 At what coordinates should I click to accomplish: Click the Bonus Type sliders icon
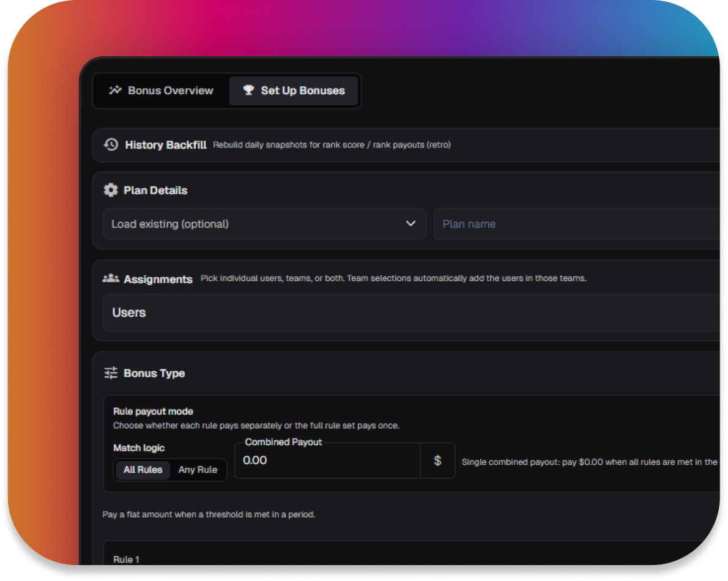coord(111,372)
